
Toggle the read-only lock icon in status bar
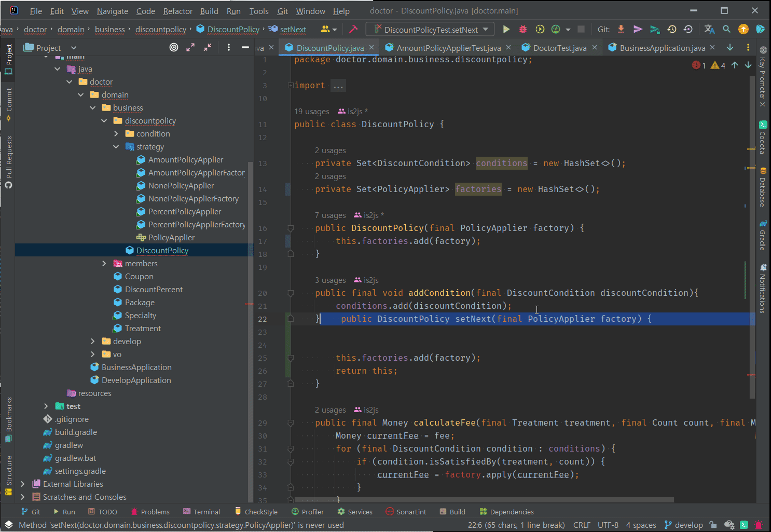713,525
